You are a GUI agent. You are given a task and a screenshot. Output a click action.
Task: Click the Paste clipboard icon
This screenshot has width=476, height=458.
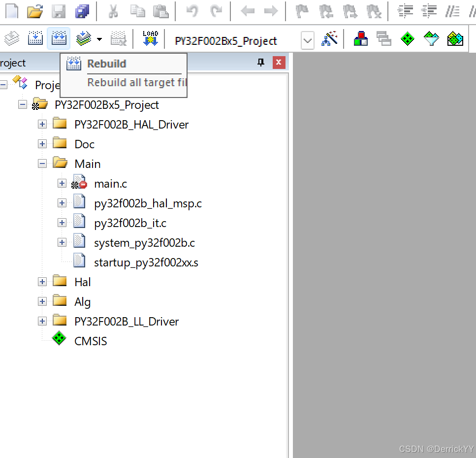point(161,11)
